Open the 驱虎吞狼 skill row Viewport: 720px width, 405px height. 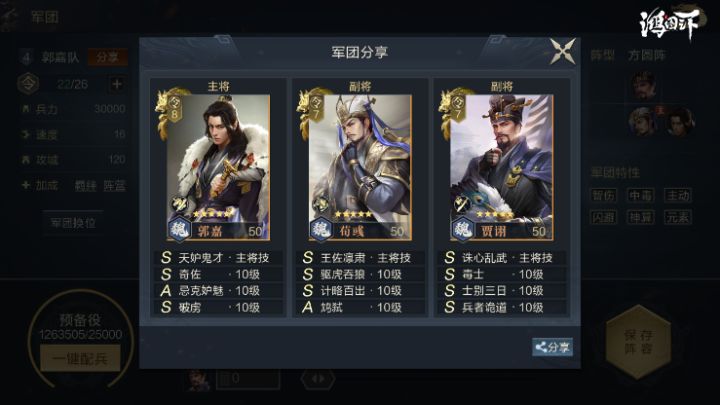tap(360, 275)
